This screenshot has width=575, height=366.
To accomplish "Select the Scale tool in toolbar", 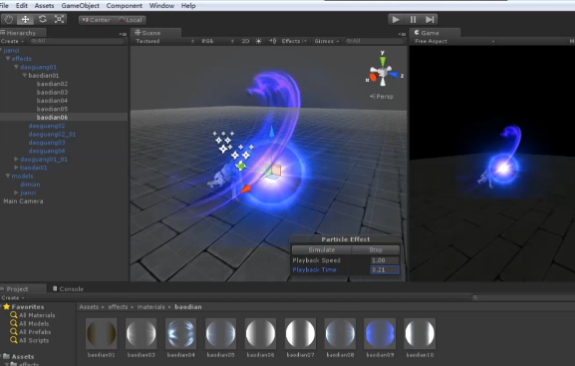I will 59,19.
